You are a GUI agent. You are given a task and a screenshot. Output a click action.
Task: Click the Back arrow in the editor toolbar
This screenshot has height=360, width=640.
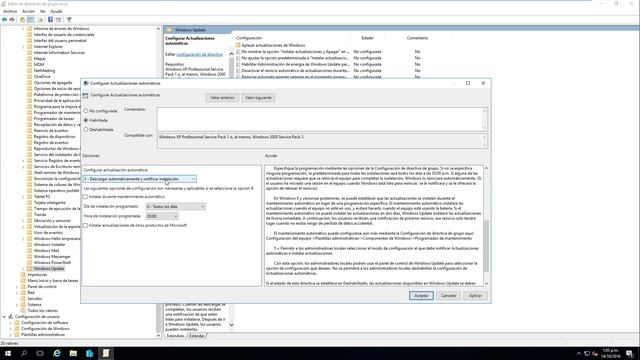click(x=4, y=20)
